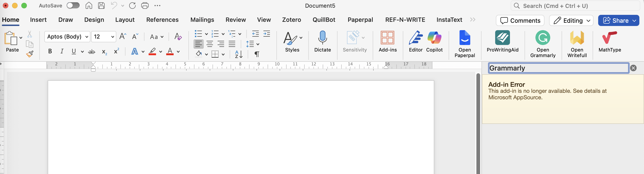Align text right
The width and height of the screenshot is (644, 174).
click(x=221, y=44)
